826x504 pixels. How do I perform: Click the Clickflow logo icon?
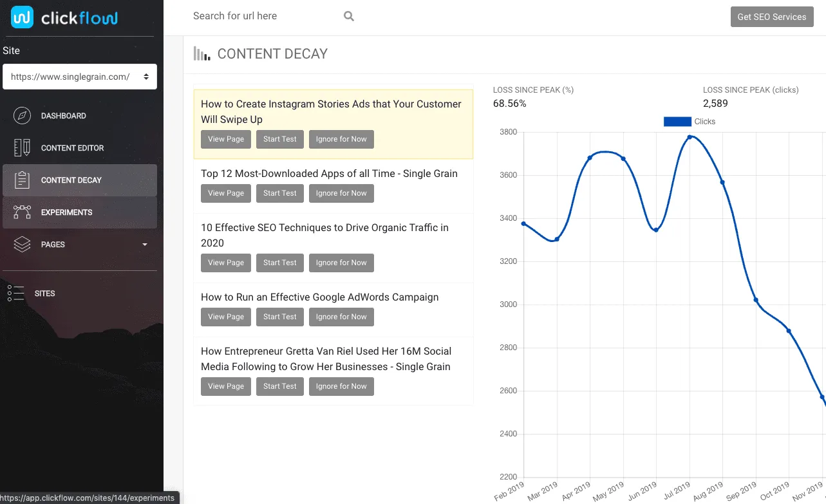tap(21, 17)
